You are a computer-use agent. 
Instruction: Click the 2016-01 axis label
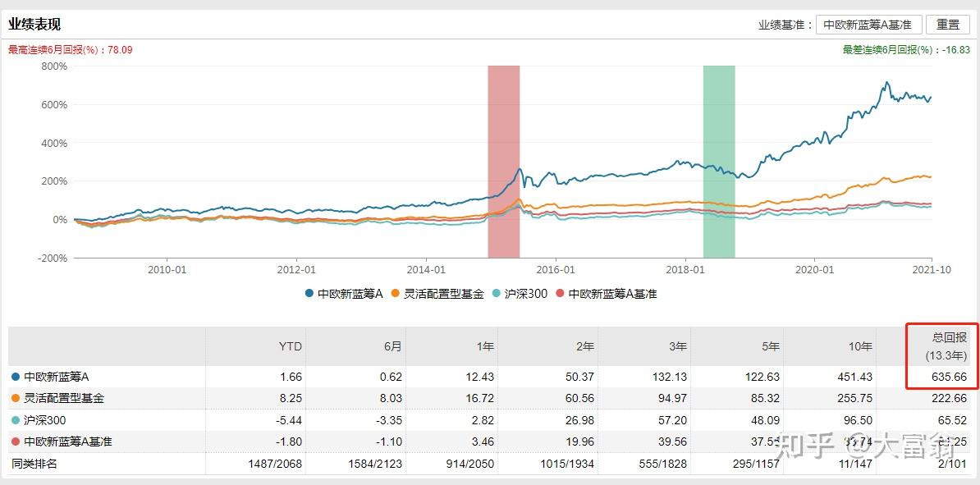pyautogui.click(x=556, y=269)
